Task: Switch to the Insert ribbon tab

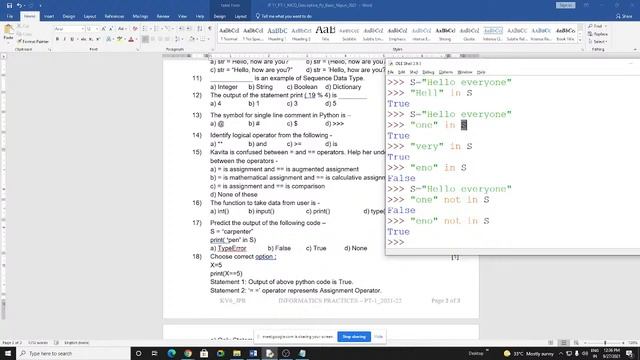Action: [49, 16]
